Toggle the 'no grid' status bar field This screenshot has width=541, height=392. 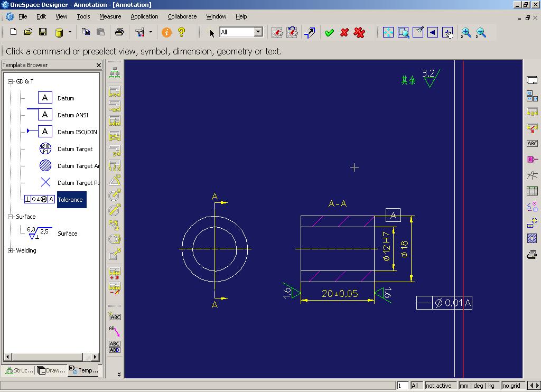[x=512, y=386]
